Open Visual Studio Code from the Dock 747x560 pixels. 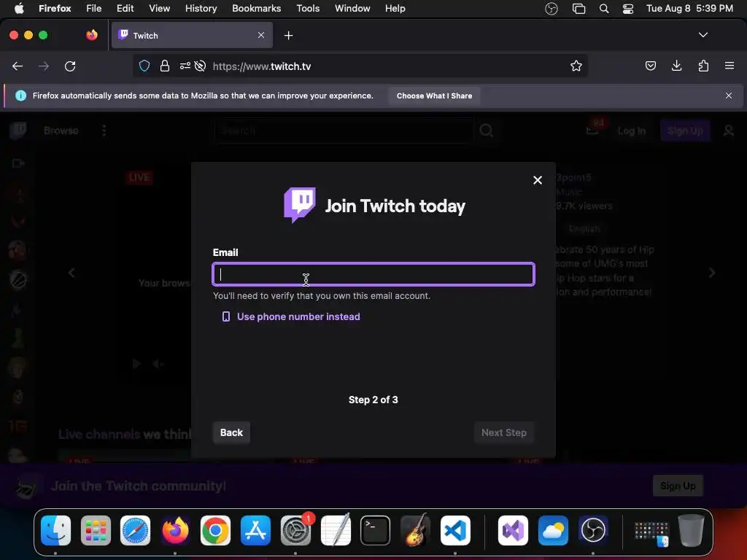[x=455, y=530]
